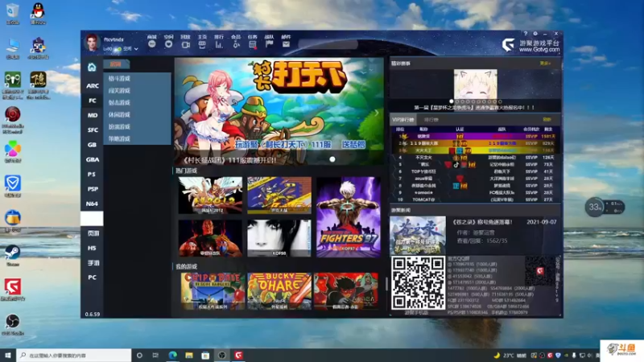Click the 刷新 refresh link above ranking
The image size is (644, 362).
547,119
